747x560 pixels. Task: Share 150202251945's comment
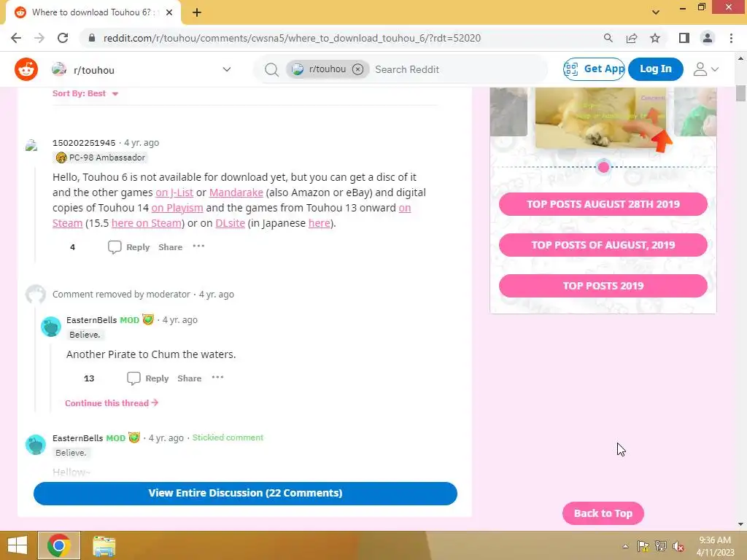click(170, 247)
